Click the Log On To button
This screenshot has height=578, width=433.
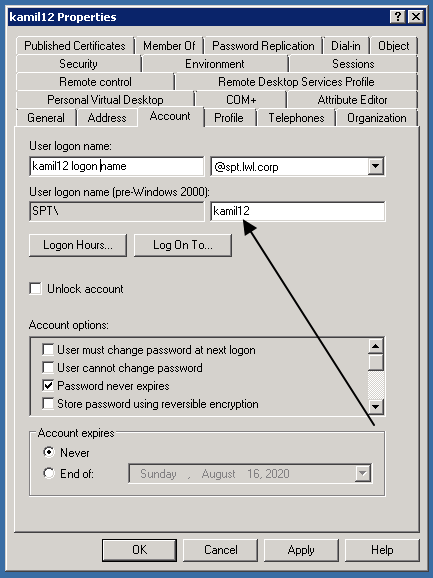pyautogui.click(x=183, y=245)
